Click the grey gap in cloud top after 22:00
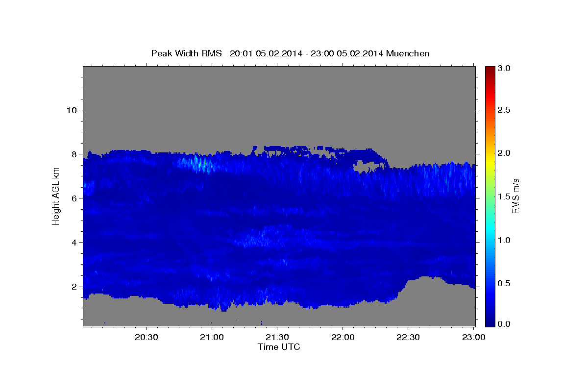 pyautogui.click(x=367, y=167)
